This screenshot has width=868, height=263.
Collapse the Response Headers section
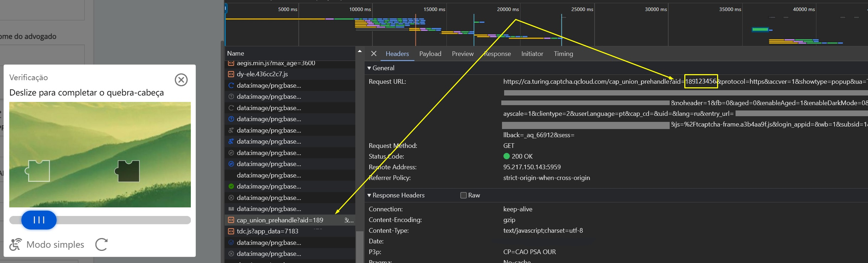[369, 195]
